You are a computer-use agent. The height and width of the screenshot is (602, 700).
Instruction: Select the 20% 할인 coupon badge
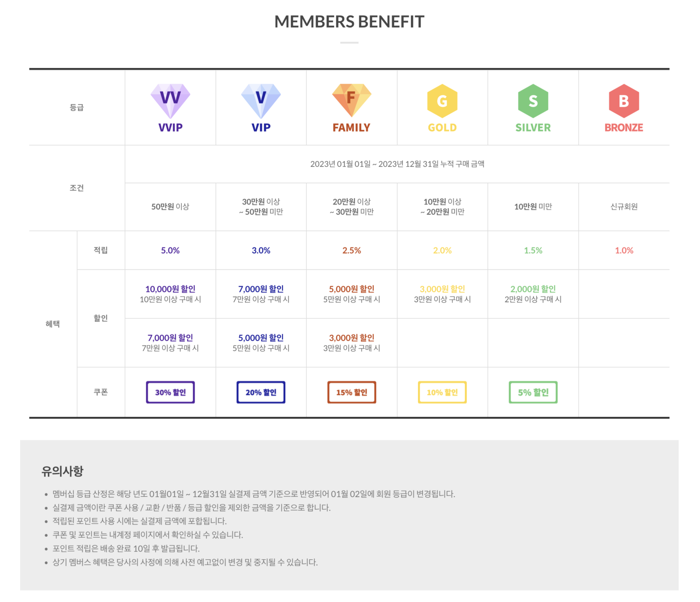(261, 392)
